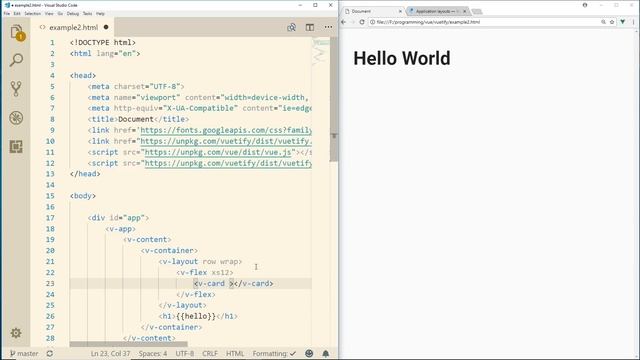Click the master branch in status bar
This screenshot has height=360, width=640.
click(x=24, y=353)
